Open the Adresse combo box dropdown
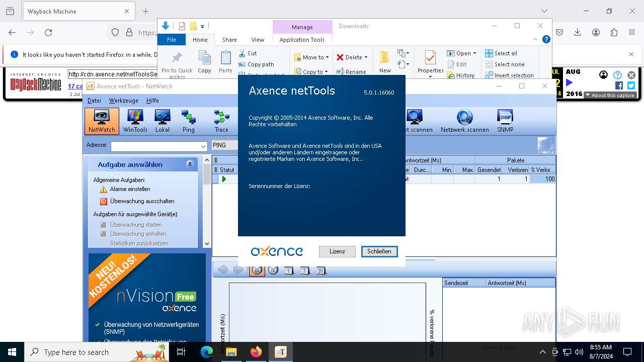 pyautogui.click(x=203, y=147)
